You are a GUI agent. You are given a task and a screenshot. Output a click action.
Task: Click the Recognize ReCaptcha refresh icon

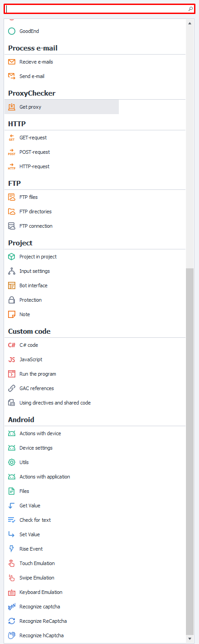(12, 621)
